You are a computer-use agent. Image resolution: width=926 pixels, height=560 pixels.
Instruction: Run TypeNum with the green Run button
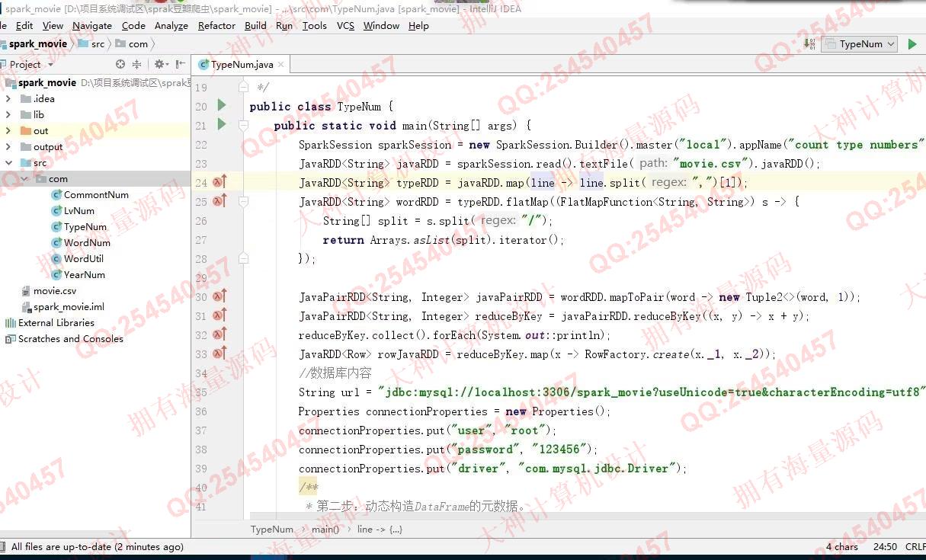coord(912,44)
